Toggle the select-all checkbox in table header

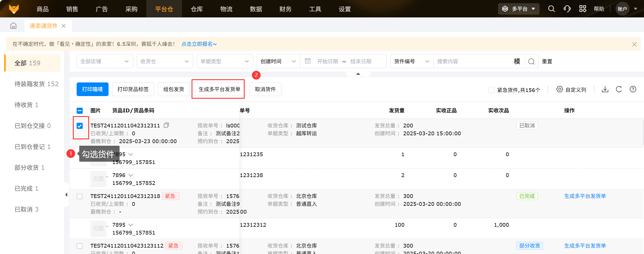point(80,111)
